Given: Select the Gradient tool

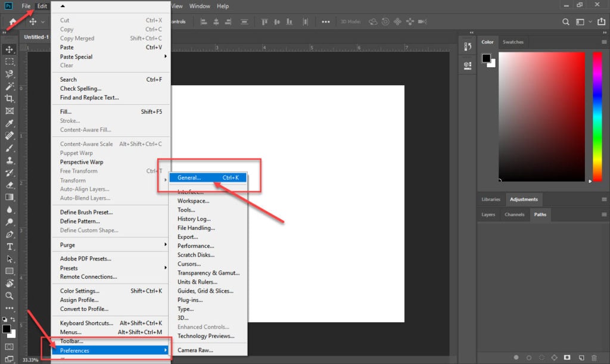Looking at the screenshot, I should click(10, 197).
